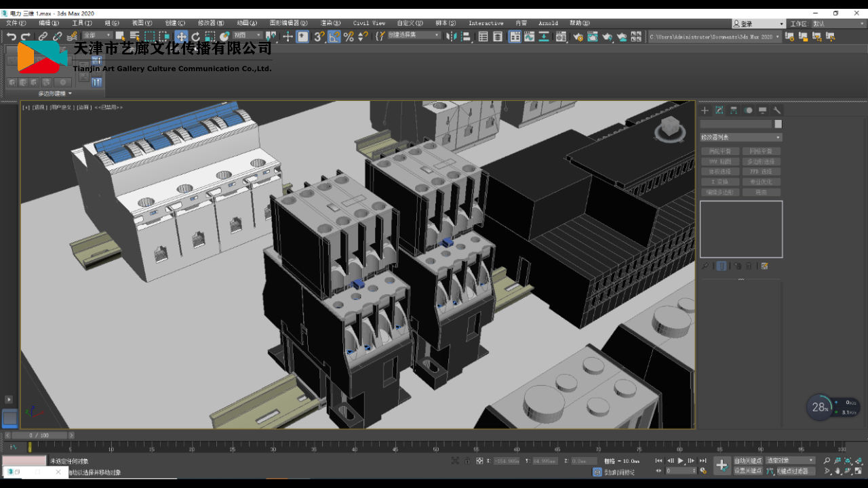
Task: Open the 修改器(M) menu
Action: pyautogui.click(x=211, y=23)
